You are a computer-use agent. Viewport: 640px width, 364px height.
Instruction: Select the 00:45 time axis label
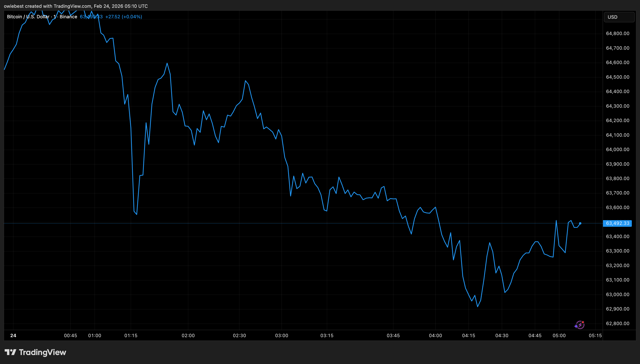coord(70,336)
